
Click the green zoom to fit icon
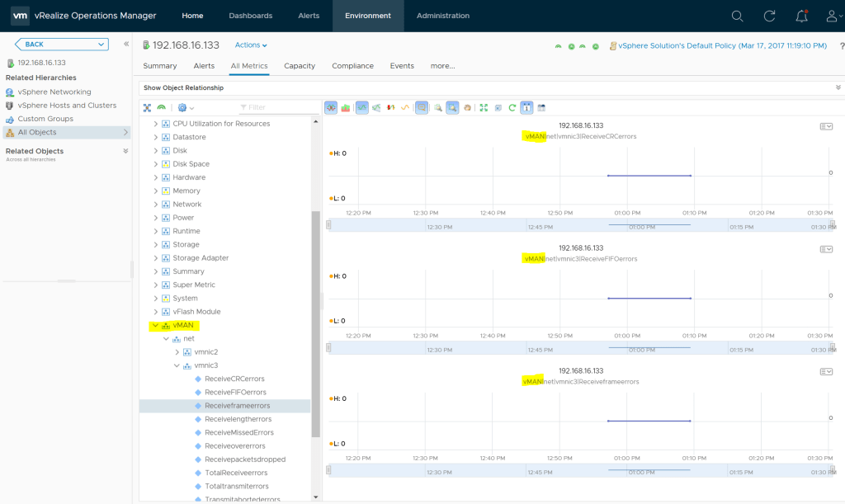pos(484,108)
